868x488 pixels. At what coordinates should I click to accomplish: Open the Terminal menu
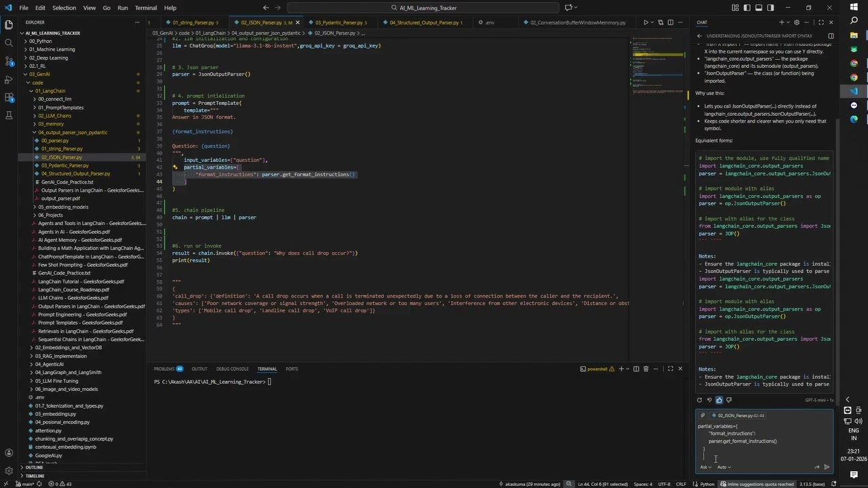[146, 8]
